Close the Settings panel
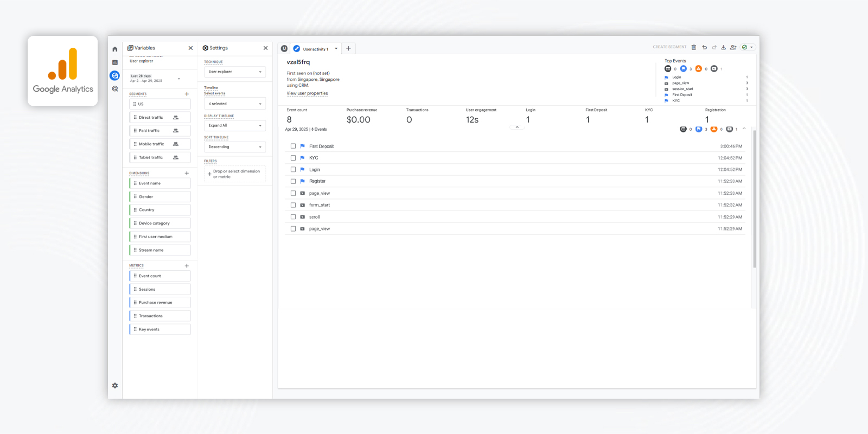Image resolution: width=868 pixels, height=434 pixels. pos(265,48)
